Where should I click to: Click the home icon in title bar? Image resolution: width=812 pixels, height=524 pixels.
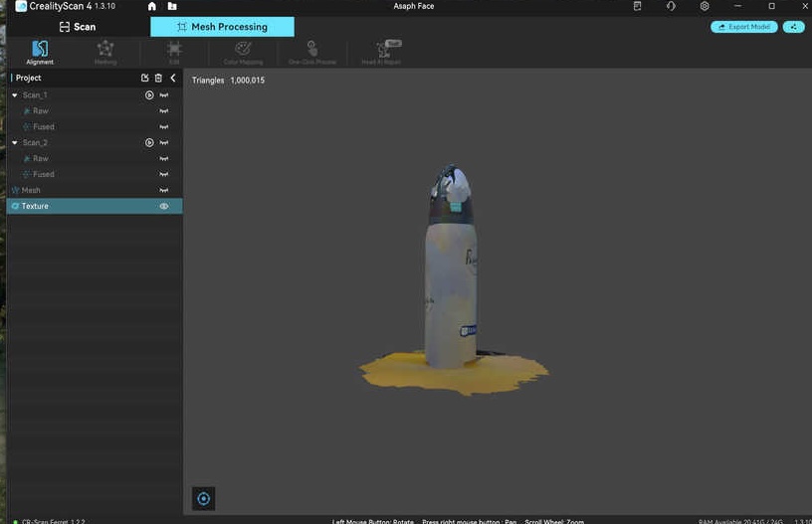[152, 6]
